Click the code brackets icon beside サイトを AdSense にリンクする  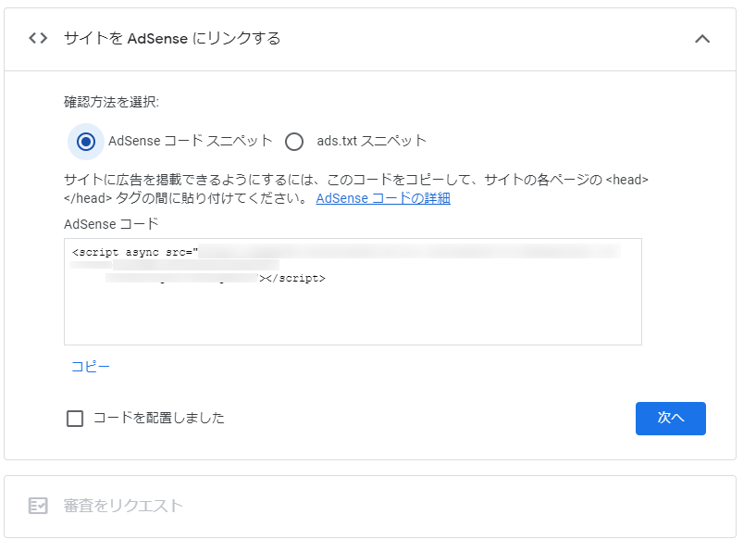tap(38, 38)
